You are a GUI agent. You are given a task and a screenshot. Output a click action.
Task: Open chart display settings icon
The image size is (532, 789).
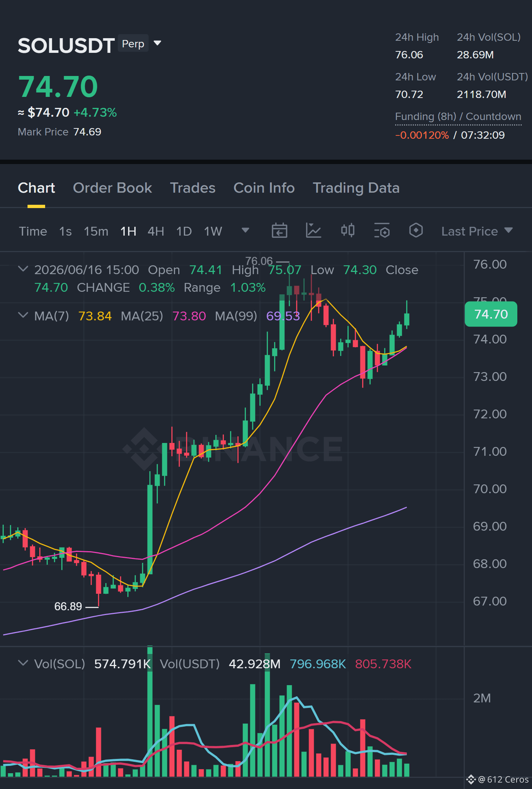(382, 231)
